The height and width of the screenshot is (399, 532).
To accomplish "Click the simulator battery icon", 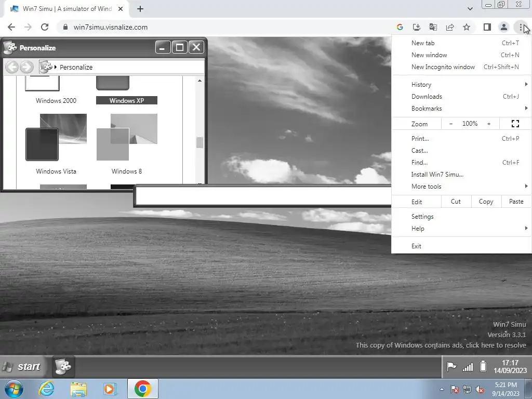I will (483, 367).
